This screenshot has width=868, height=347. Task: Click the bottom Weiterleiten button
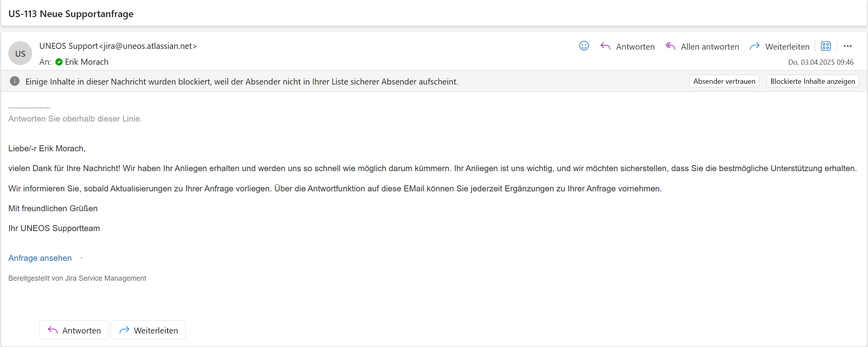point(148,330)
